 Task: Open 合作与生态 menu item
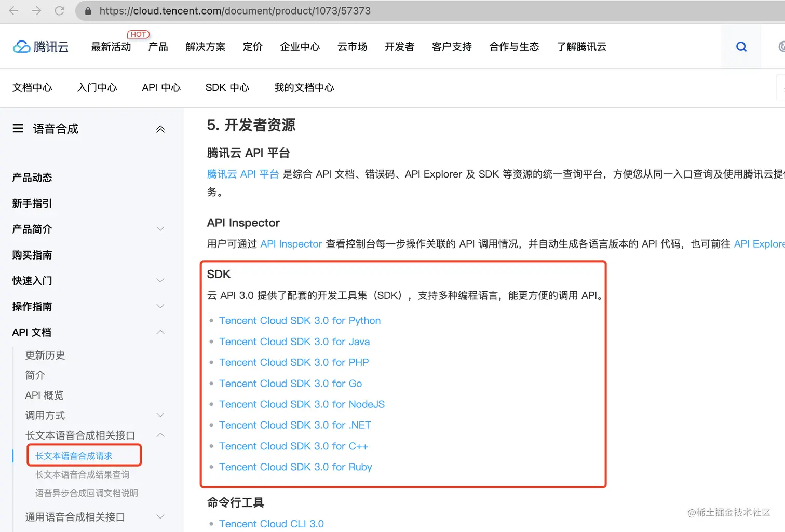514,47
